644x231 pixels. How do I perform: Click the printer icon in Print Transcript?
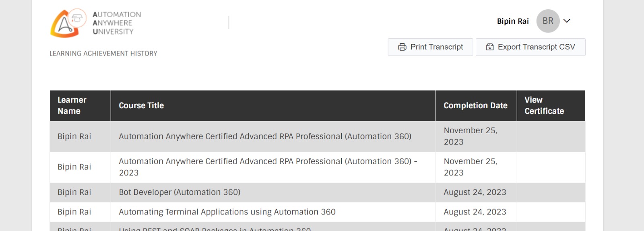tap(402, 47)
